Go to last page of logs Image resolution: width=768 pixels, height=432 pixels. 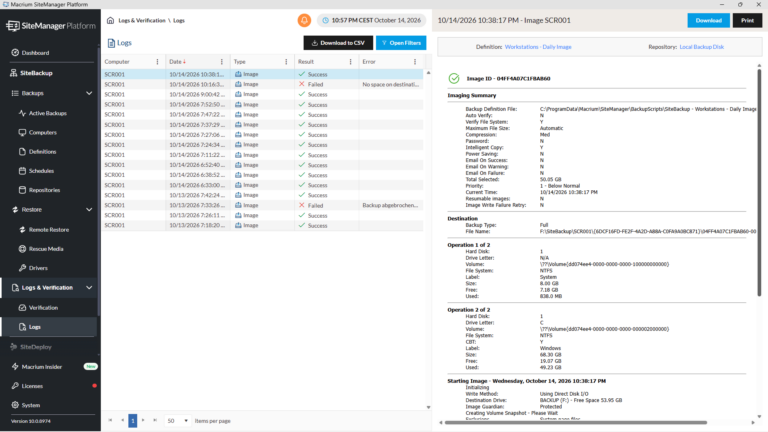tap(155, 420)
